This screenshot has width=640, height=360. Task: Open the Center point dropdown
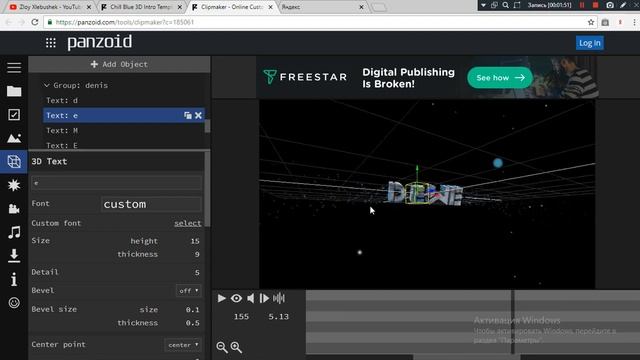click(x=183, y=345)
